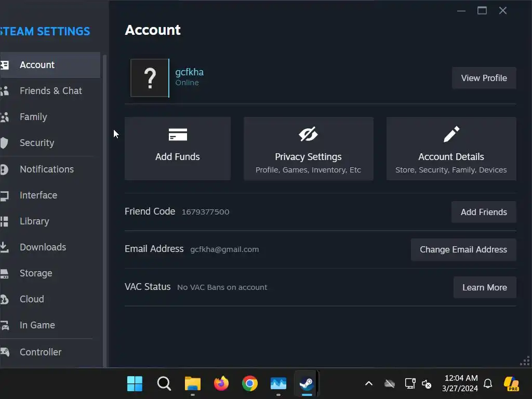The image size is (532, 399).
Task: Open File Explorer from the taskbar
Action: point(193,384)
